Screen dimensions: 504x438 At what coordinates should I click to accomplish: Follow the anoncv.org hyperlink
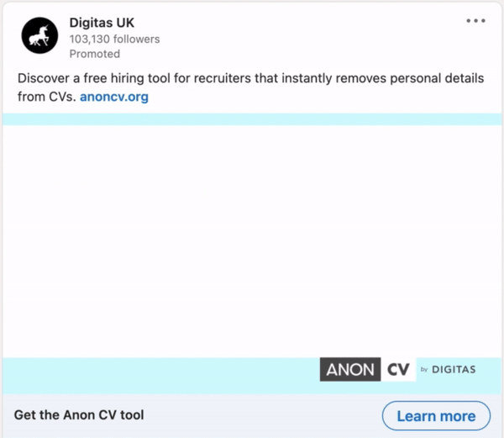point(114,97)
